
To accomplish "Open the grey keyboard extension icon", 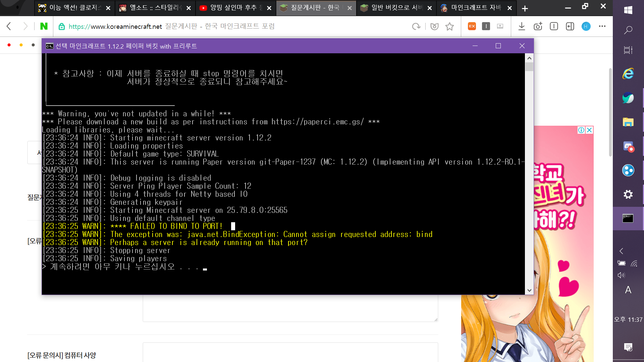I will (500, 26).
